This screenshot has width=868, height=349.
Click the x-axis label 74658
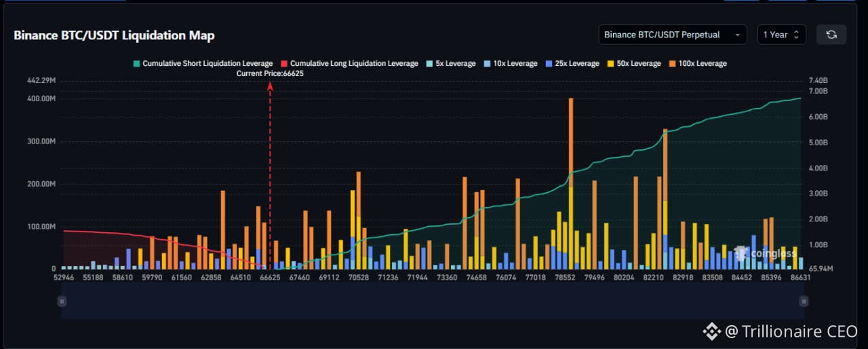tap(477, 278)
